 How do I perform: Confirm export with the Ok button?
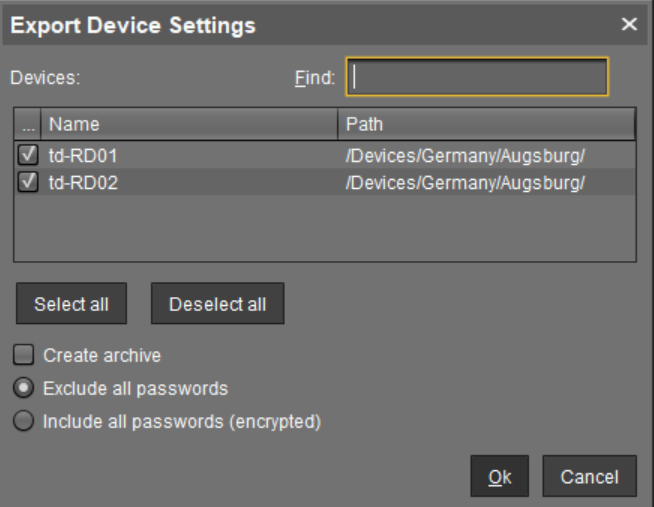[500, 477]
